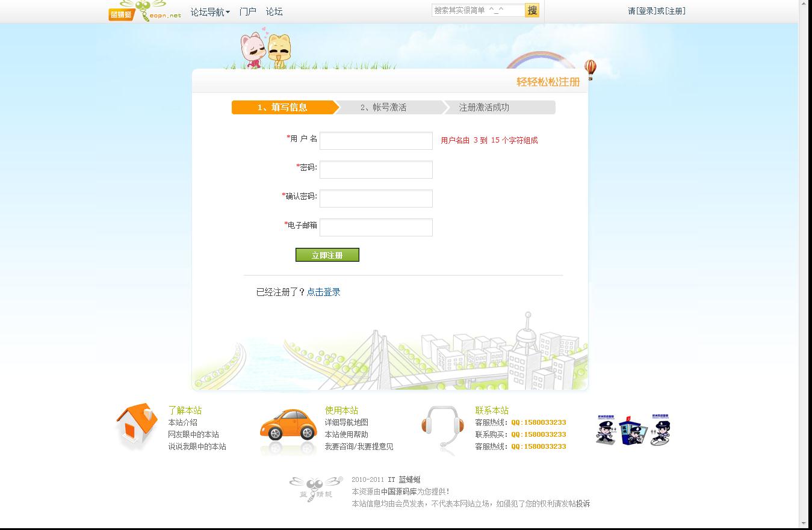This screenshot has height=530, width=812.
Task: Select the orange house icon for 了解本站
Action: pyautogui.click(x=136, y=427)
